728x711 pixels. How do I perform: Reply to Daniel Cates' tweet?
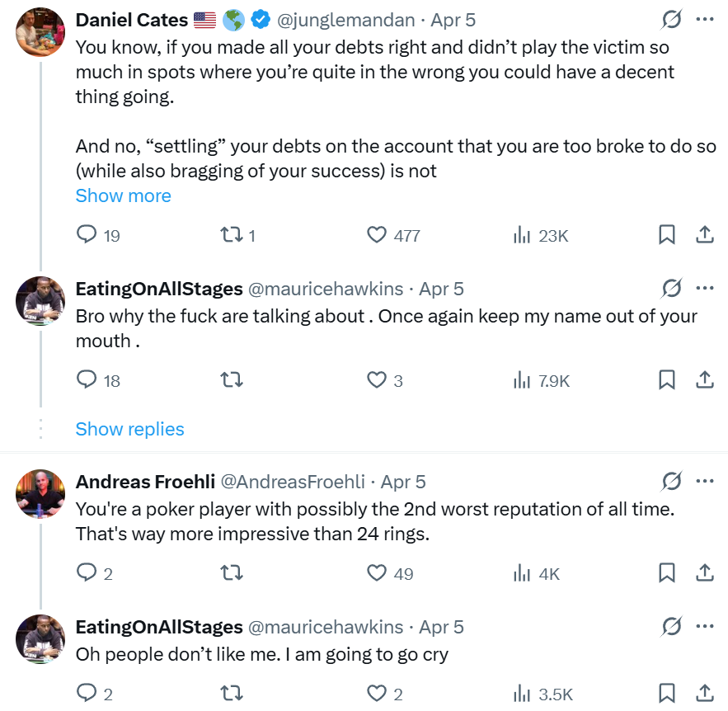click(x=87, y=235)
